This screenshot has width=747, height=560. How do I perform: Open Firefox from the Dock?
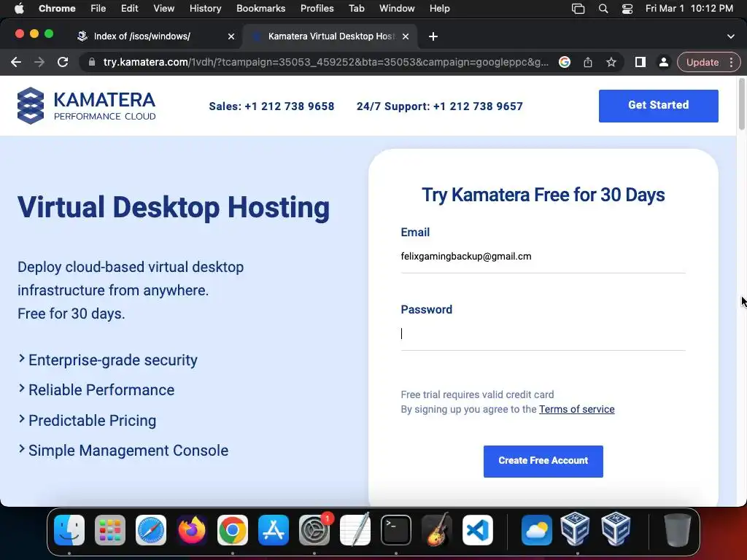coord(192,530)
